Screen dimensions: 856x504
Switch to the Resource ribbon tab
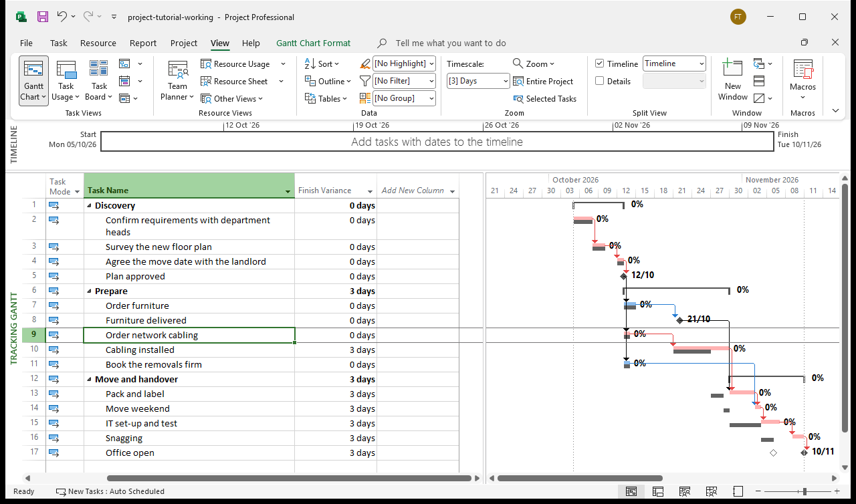coord(98,43)
